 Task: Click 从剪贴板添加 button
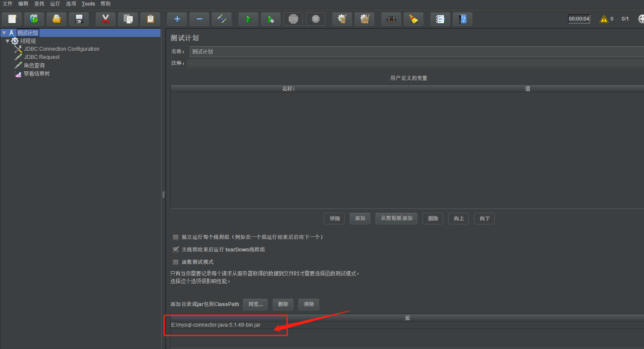pyautogui.click(x=396, y=218)
